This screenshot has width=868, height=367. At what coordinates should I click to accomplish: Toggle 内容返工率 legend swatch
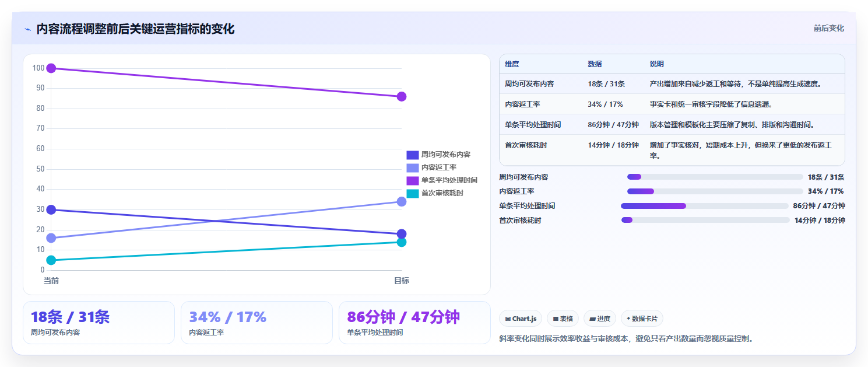[x=413, y=167]
